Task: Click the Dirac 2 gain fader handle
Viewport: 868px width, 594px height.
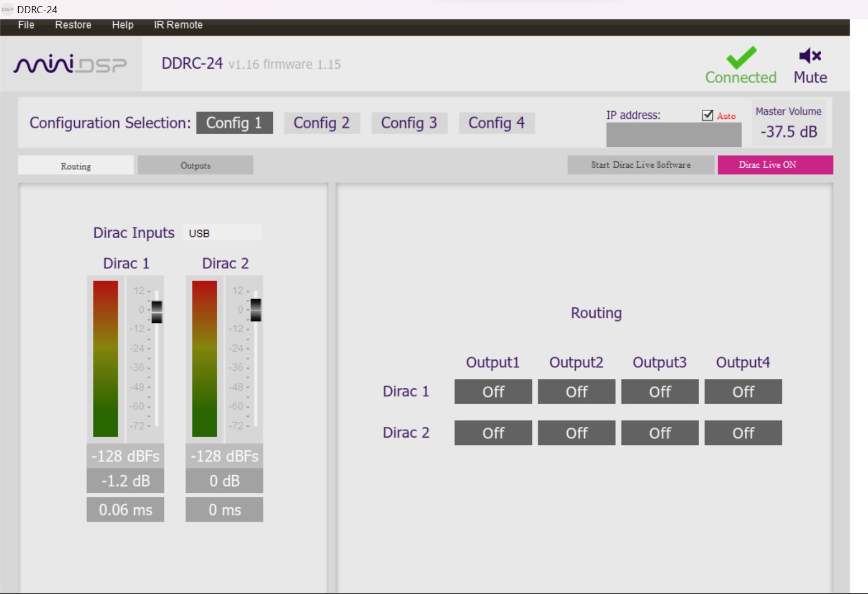Action: (x=256, y=310)
